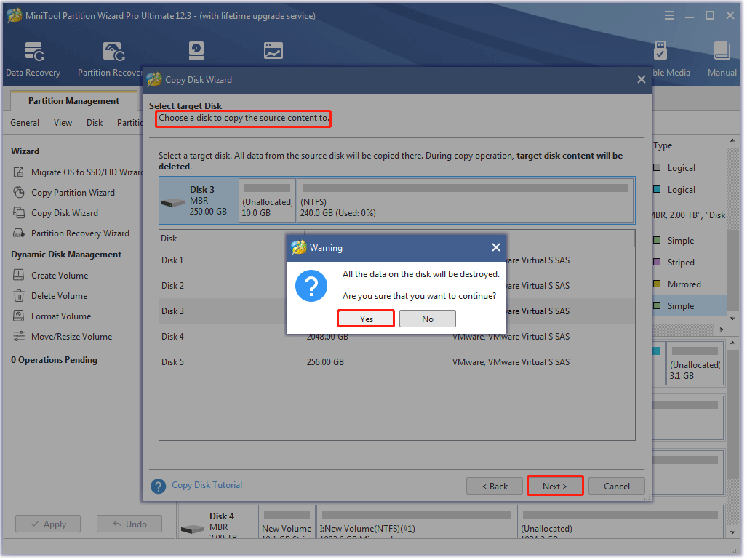
Task: Open the View menu
Action: (63, 124)
